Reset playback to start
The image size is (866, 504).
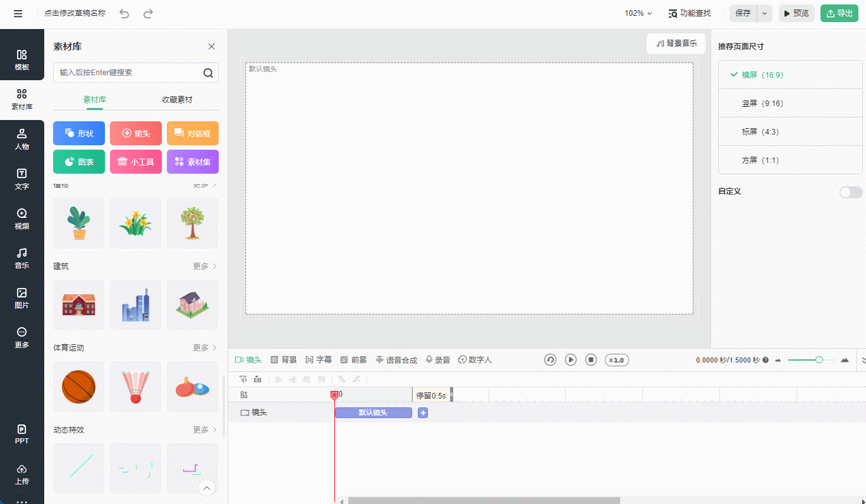click(550, 360)
